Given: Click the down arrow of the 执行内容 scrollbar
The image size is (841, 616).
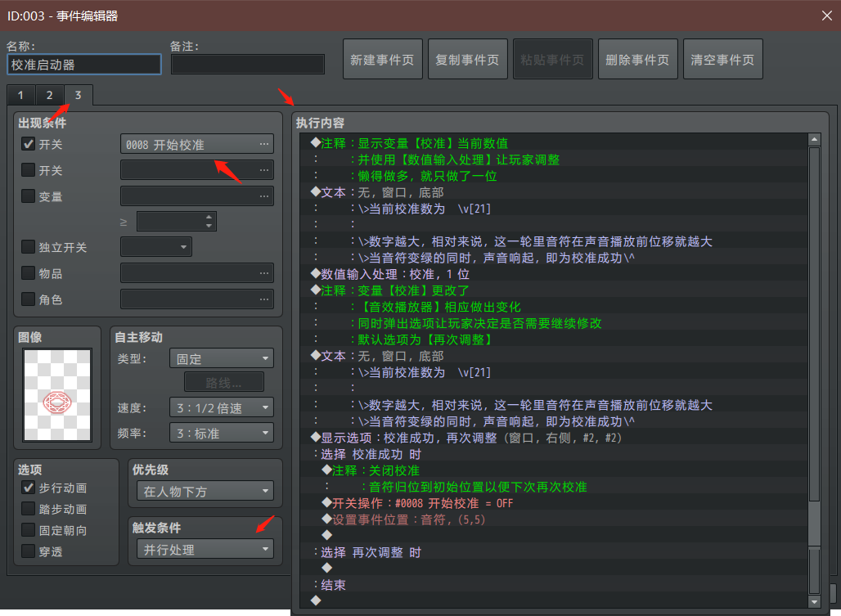Looking at the screenshot, I should (x=814, y=602).
